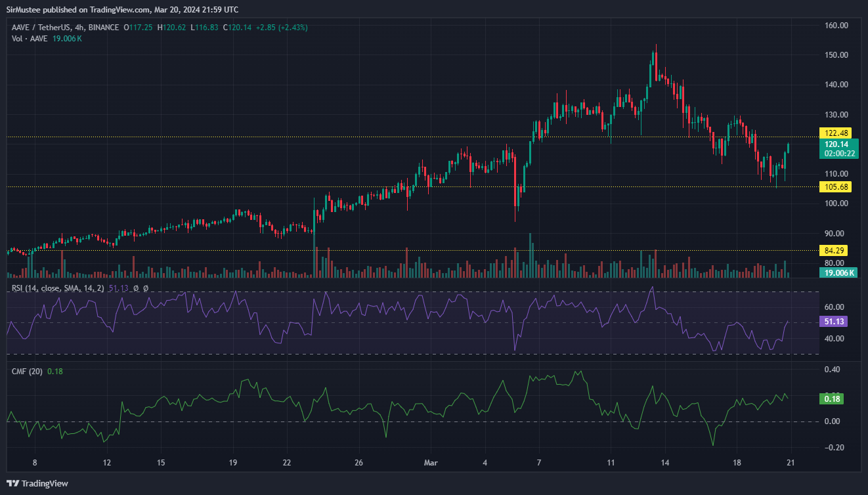868x495 pixels.
Task: Click the 4h interval in the chart legend
Action: point(80,28)
